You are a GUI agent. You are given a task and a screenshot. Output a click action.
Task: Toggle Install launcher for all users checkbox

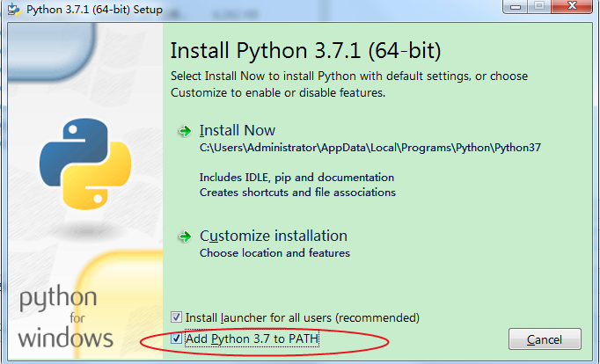(x=176, y=317)
